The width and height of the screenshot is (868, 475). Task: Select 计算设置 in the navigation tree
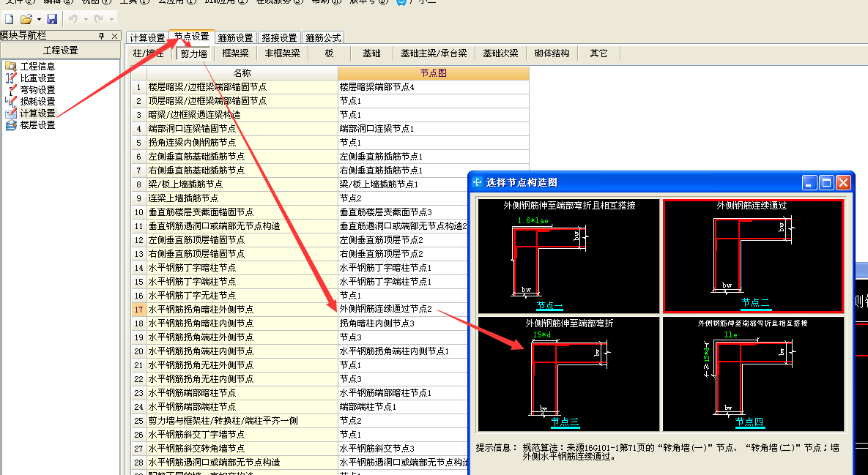tap(37, 113)
